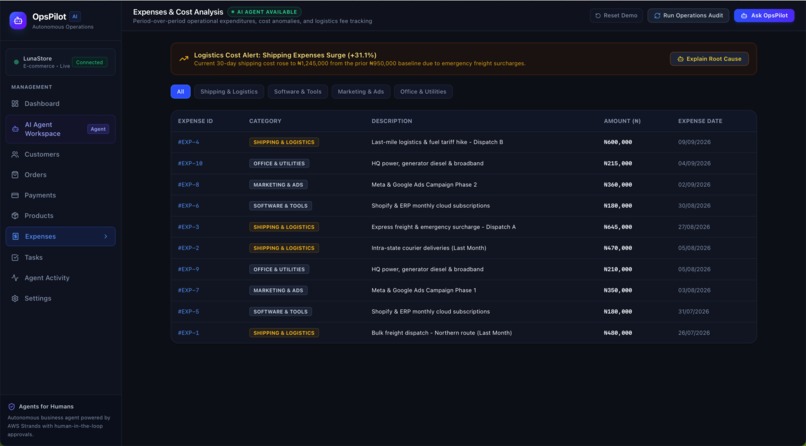Filter by Shipping & Logistics tab
806x446 pixels.
click(x=229, y=91)
